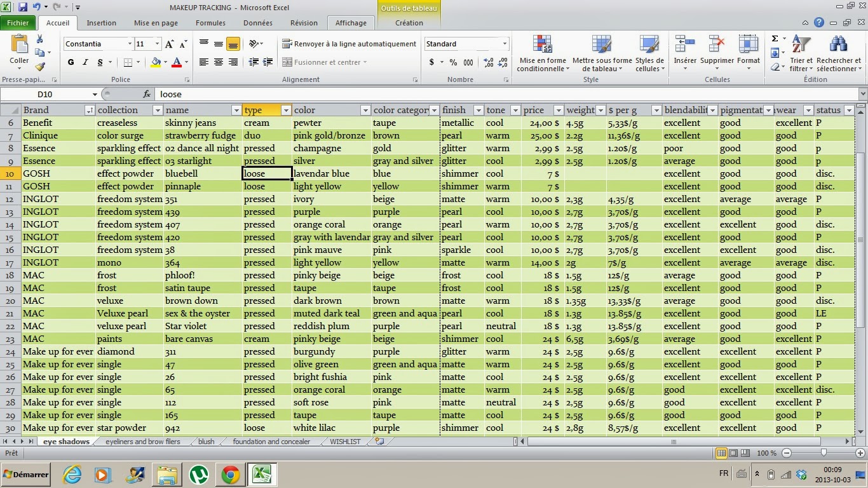Open the WISHLIST worksheet tab
Image resolution: width=868 pixels, height=488 pixels.
[x=345, y=442]
